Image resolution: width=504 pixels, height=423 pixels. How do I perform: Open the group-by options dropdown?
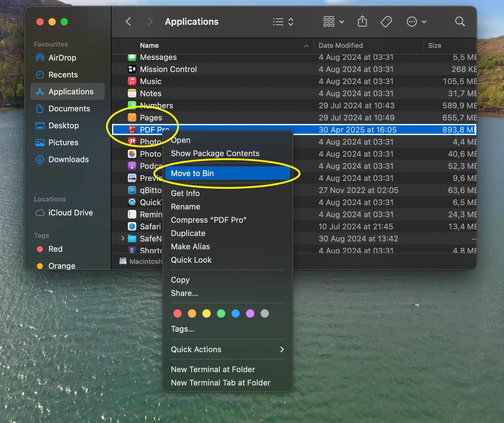click(x=333, y=21)
